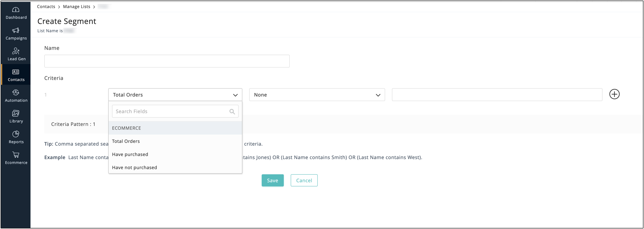Go to Contacts breadcrumb link
This screenshot has width=644, height=229.
click(46, 7)
